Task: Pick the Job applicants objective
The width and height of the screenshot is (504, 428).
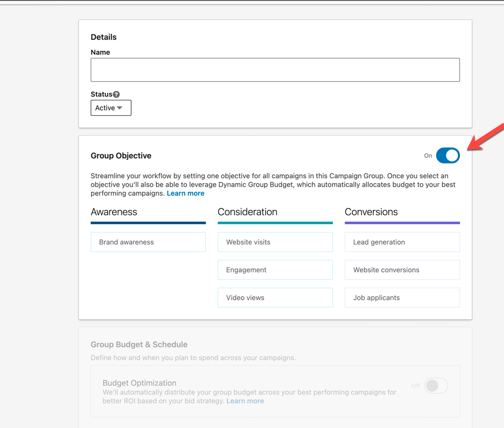Action: [x=402, y=297]
